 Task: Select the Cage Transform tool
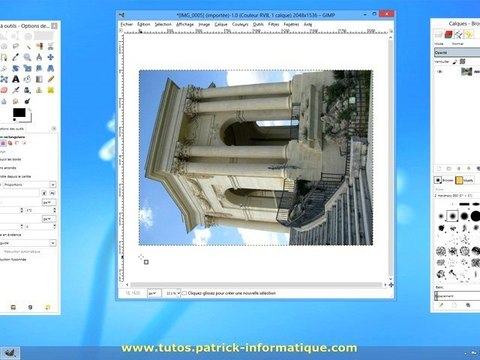(4, 79)
